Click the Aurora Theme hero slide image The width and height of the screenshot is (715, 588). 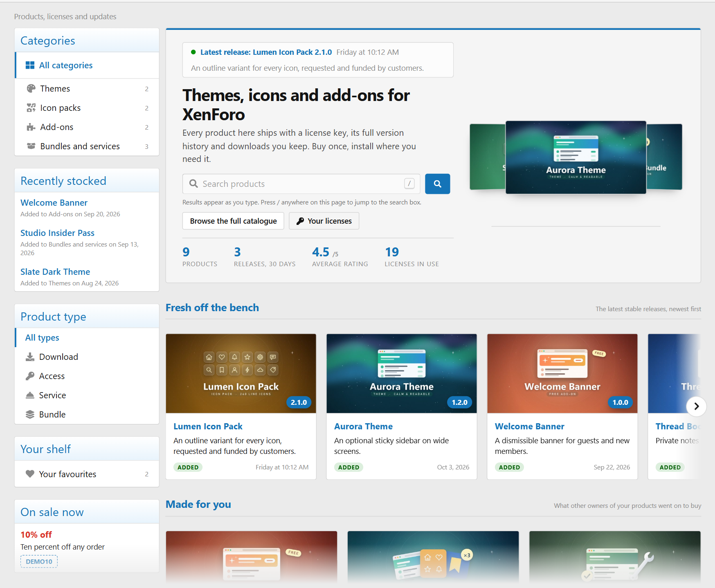click(576, 157)
